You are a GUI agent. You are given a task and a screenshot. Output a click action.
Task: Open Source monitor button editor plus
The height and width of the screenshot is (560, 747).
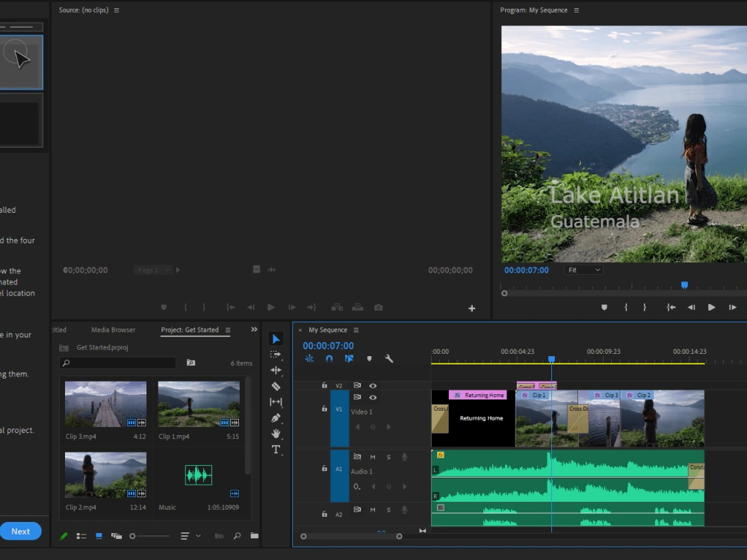(471, 308)
